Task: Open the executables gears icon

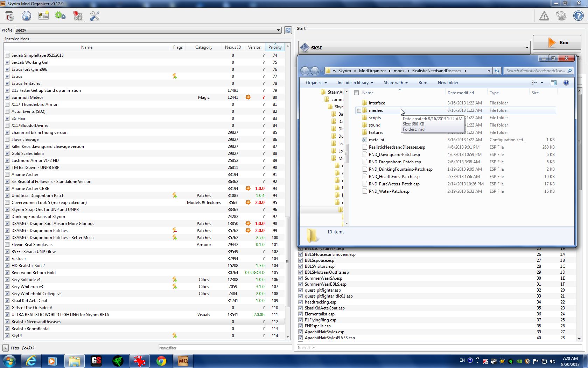Action: pyautogui.click(x=60, y=16)
